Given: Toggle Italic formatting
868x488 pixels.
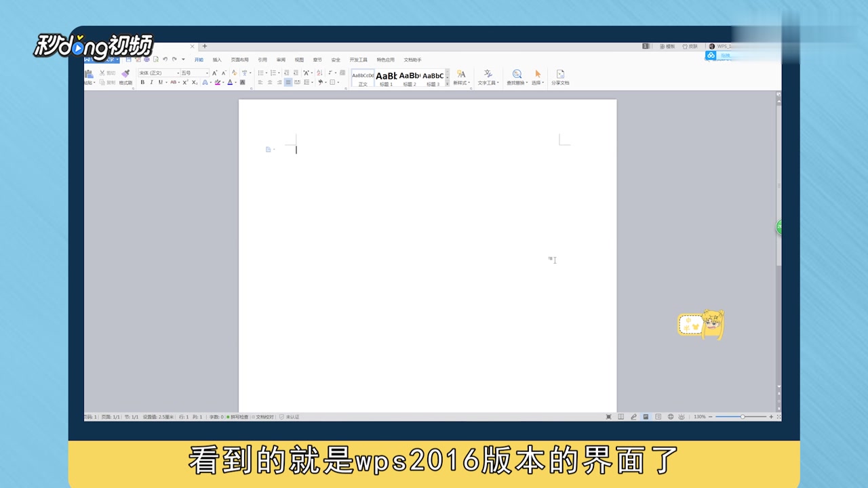Looking at the screenshot, I should coord(151,82).
